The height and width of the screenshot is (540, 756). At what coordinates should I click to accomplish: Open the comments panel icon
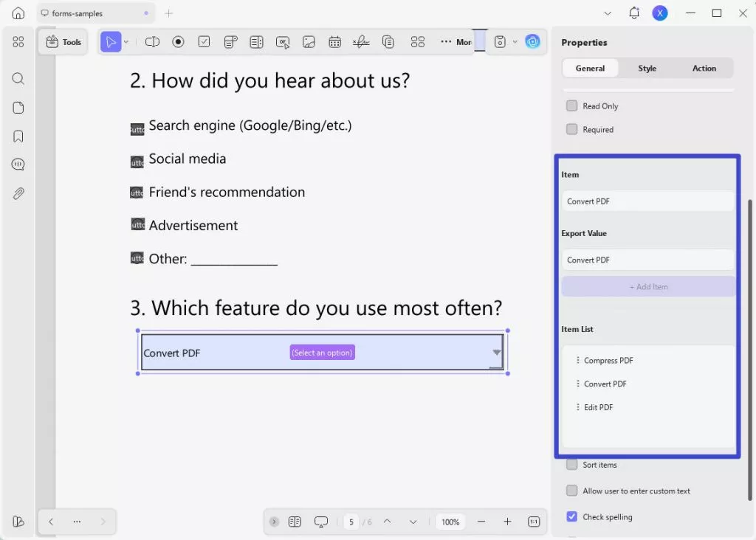(18, 165)
